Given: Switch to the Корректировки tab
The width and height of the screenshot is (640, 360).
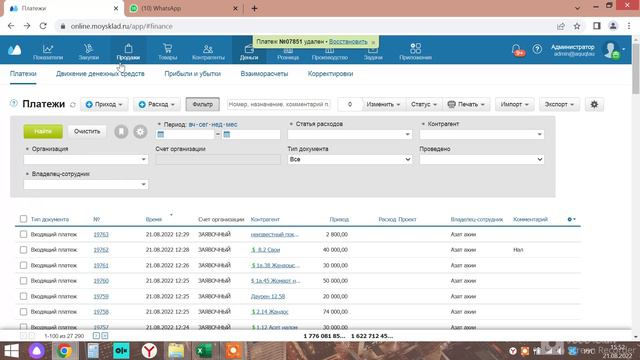Looking at the screenshot, I should click(x=330, y=74).
